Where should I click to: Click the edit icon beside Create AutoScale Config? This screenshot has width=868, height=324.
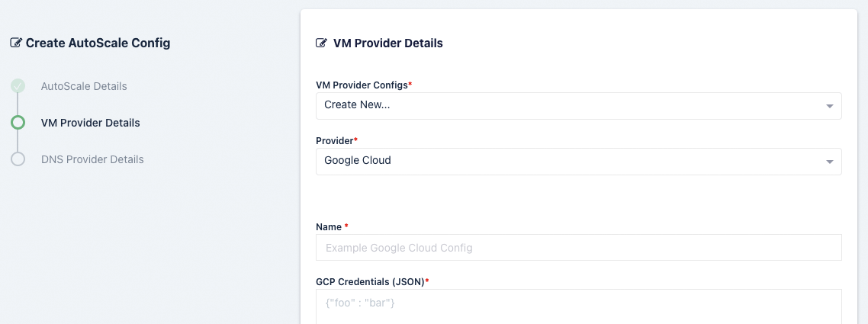coord(16,43)
